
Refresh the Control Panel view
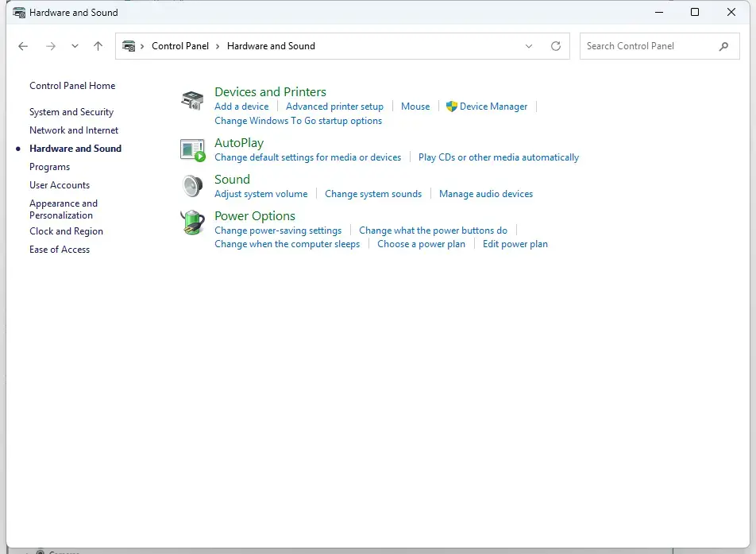click(555, 46)
